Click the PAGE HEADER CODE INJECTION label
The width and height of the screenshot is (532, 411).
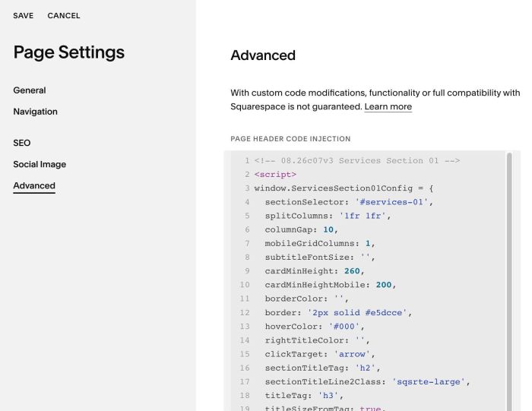click(290, 139)
